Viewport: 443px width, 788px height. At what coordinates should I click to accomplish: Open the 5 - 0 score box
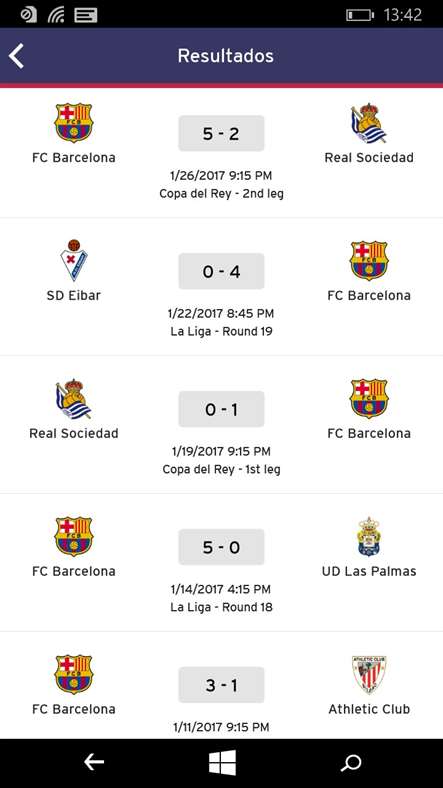[x=222, y=547]
